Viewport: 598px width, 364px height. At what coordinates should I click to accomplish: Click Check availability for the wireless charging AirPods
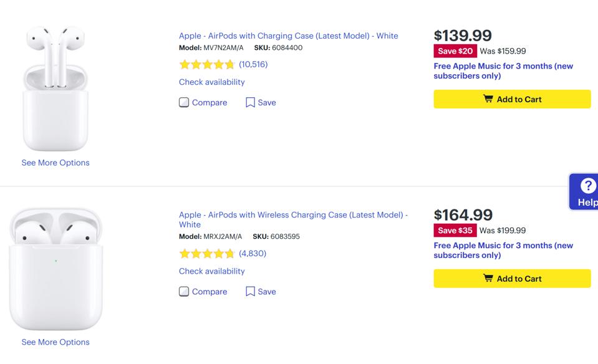click(x=211, y=271)
